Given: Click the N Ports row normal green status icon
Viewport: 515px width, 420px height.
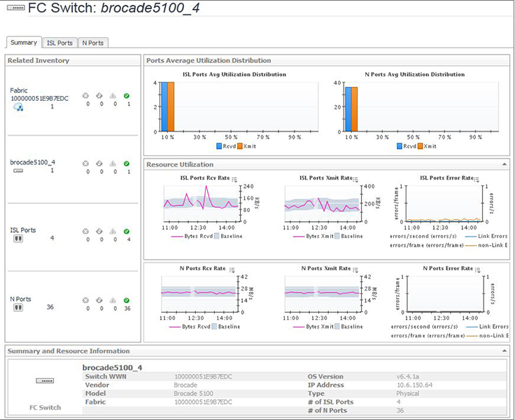Looking at the screenshot, I should pos(127,300).
